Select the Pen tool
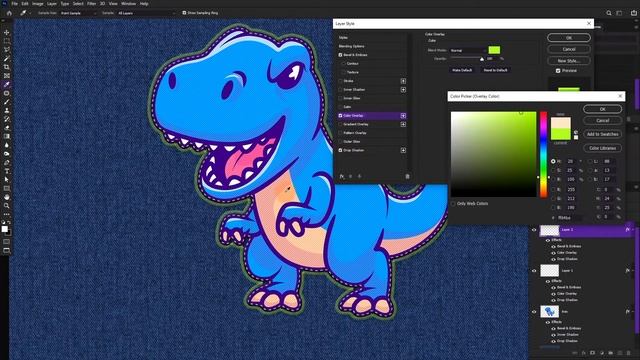This screenshot has width=640, height=360. [x=7, y=162]
